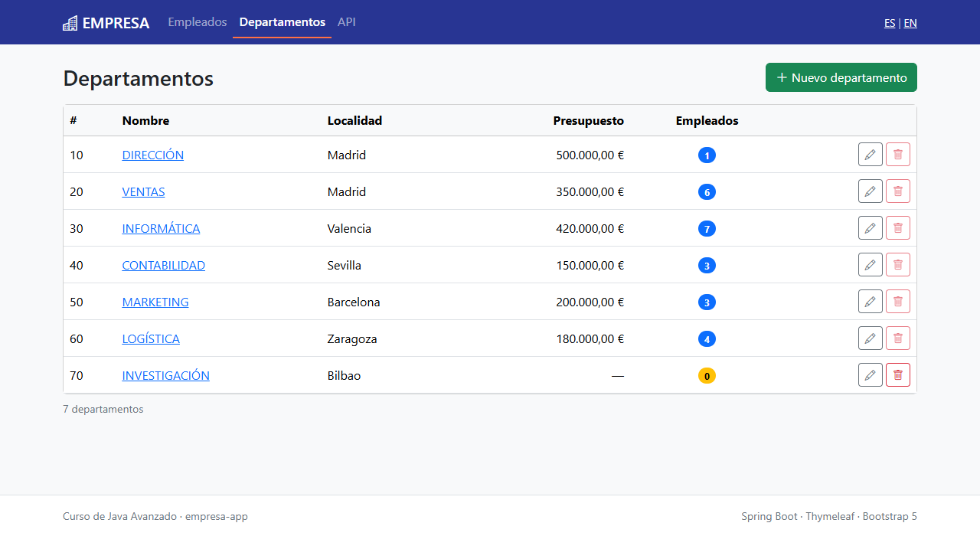Screen dimensions: 980x536
Task: Click the Empleados column header
Action: 707,120
